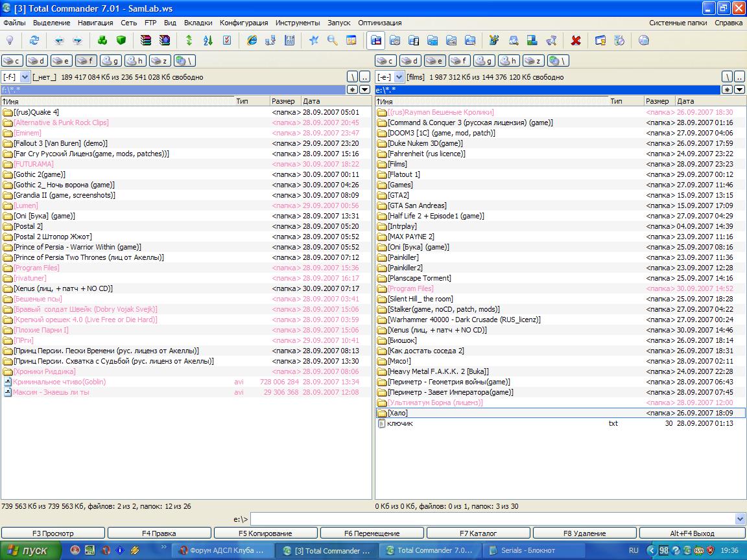Screen dimensions: 747x560
Task: Open the Конфигурация menu
Action: click(243, 23)
